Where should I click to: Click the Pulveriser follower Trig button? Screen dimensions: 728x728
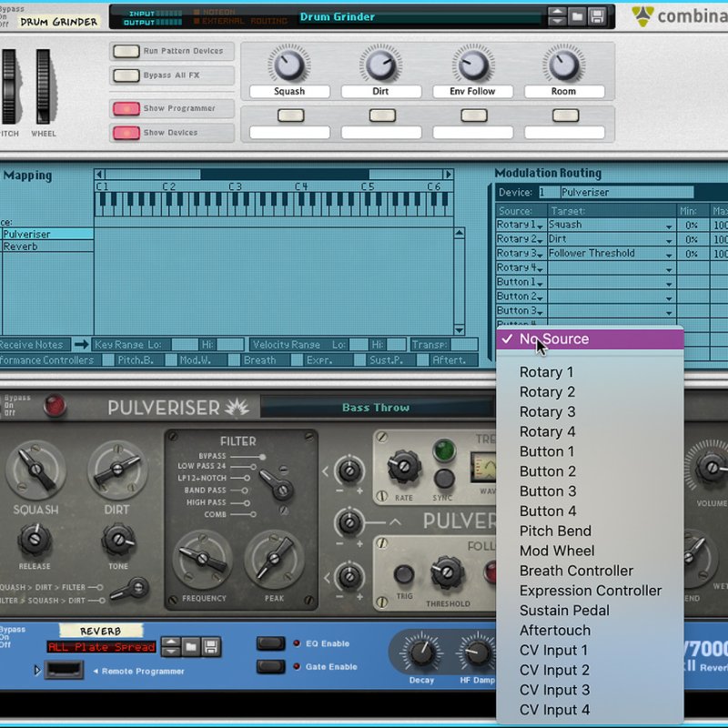click(404, 575)
